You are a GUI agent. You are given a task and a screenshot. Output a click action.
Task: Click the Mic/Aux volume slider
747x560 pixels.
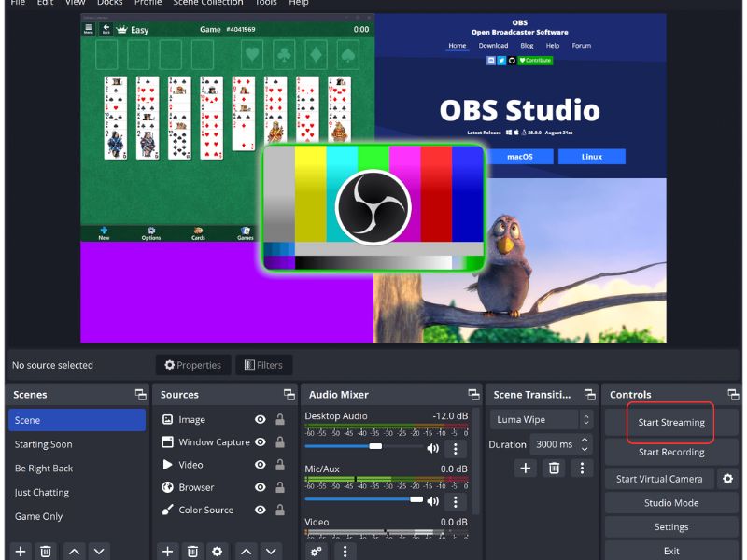click(x=364, y=499)
